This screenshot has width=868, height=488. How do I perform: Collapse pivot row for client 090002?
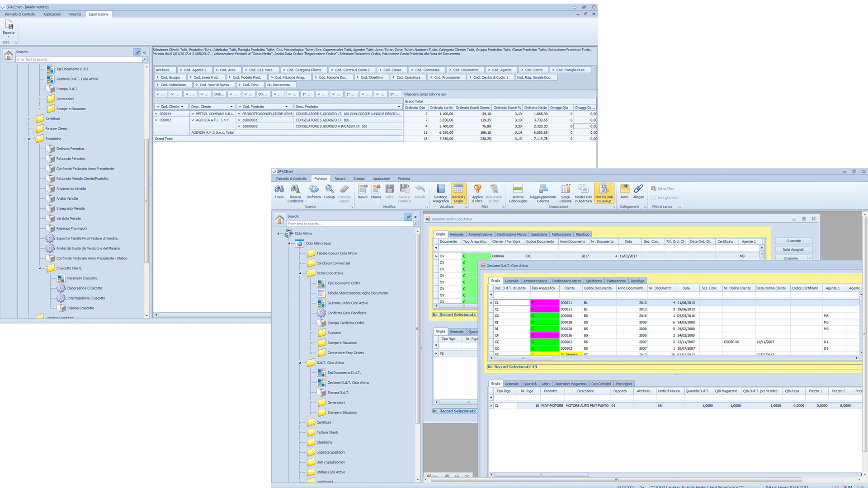[x=156, y=120]
